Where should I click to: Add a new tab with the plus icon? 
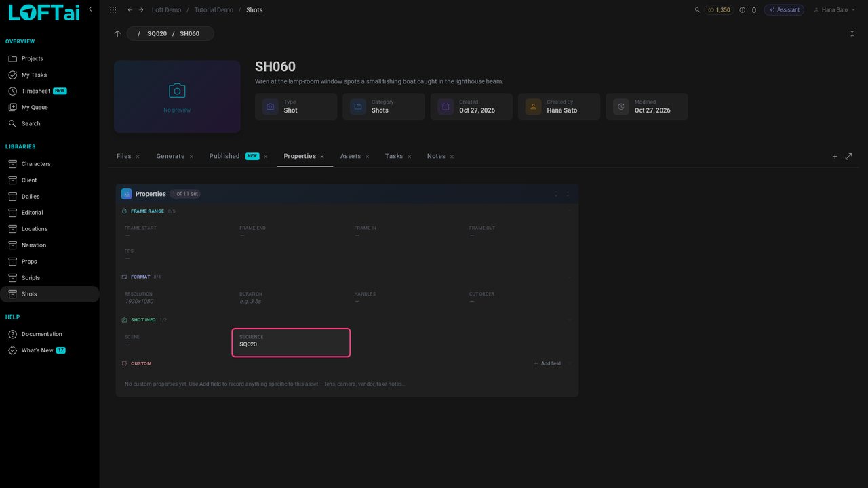pos(835,156)
